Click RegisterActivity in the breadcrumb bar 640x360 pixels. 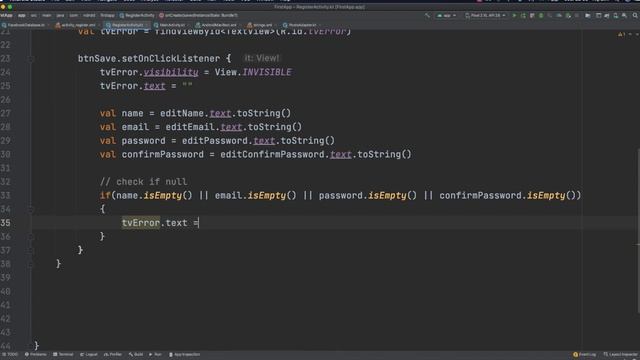(137, 16)
